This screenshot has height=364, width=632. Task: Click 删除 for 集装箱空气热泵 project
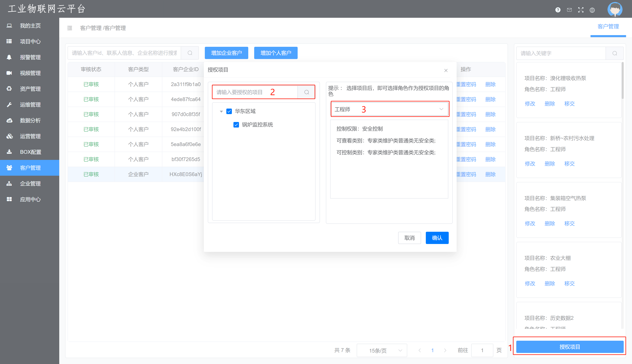(549, 223)
